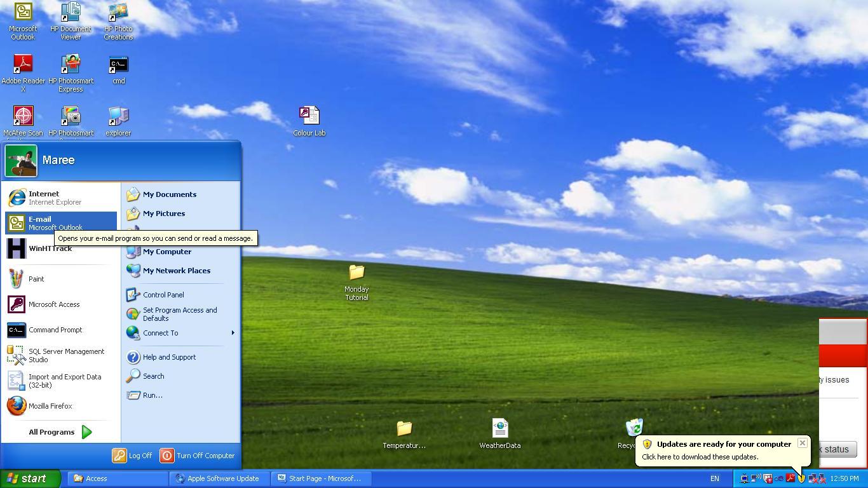The height and width of the screenshot is (488, 868).
Task: Close the updates ready notification balloon
Action: (x=802, y=443)
